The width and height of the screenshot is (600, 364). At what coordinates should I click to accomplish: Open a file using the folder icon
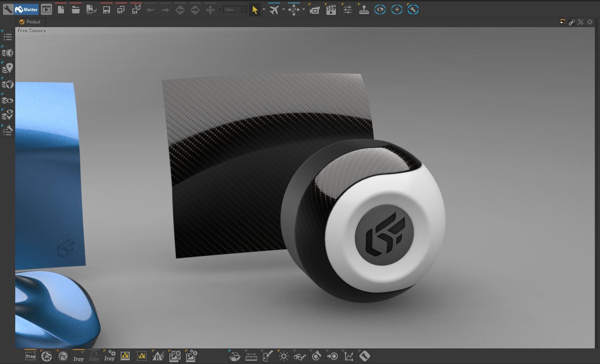pyautogui.click(x=76, y=9)
